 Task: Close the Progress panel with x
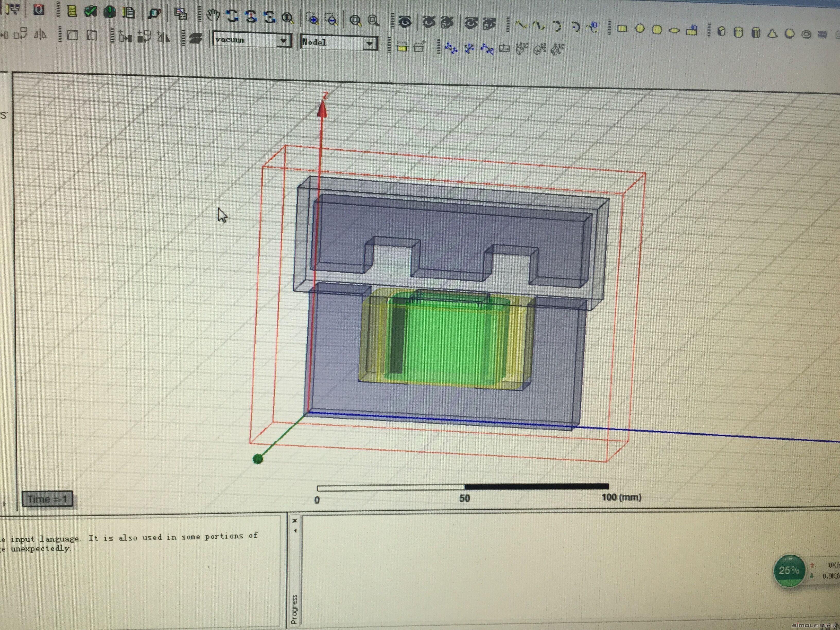tap(295, 520)
